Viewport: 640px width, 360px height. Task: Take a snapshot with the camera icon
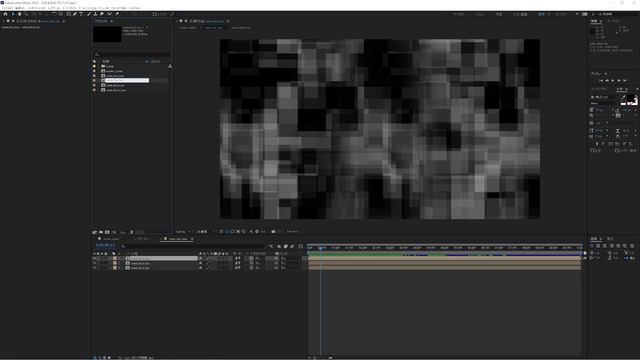point(273,231)
